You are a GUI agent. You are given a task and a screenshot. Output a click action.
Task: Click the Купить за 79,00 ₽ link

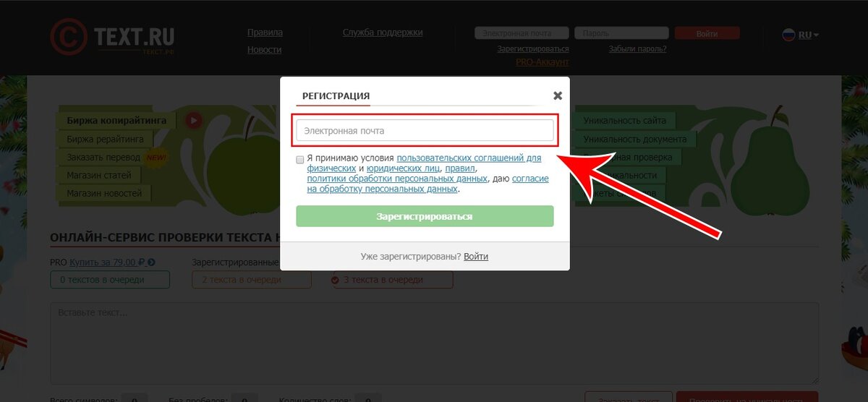[112, 262]
